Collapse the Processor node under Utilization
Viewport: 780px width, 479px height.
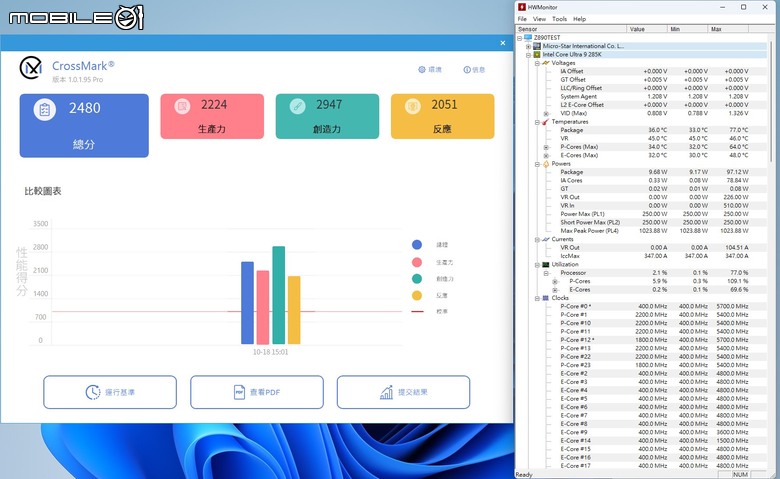click(546, 273)
